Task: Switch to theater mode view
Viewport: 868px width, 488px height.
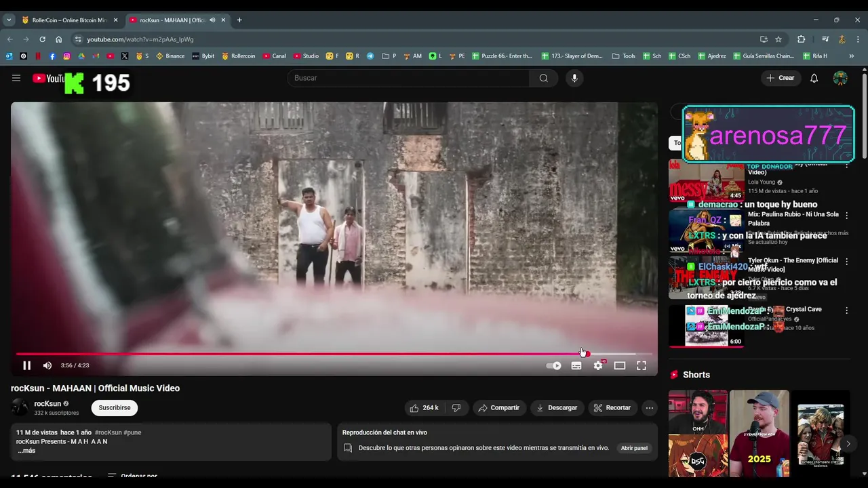Action: [620, 365]
